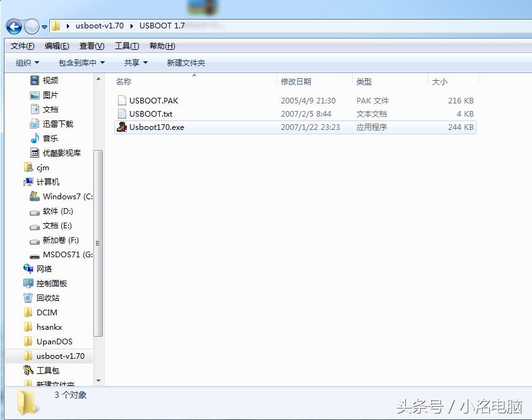
Task: Open the 共享 dropdown menu
Action: tap(135, 62)
